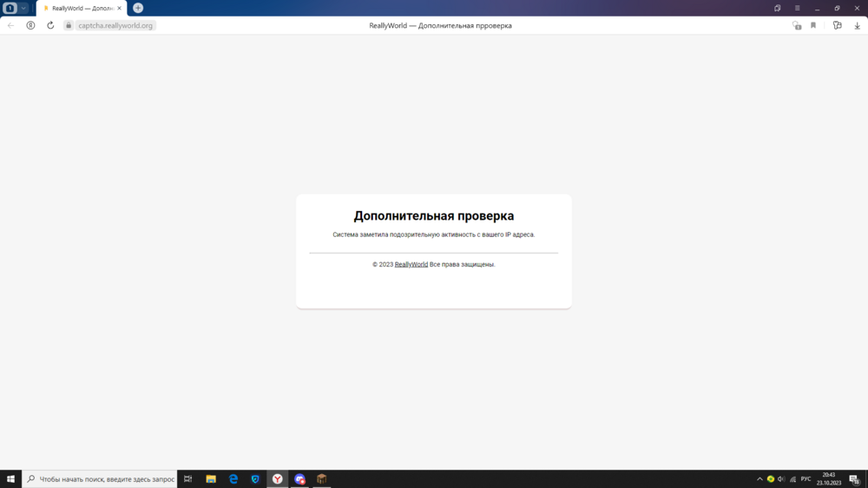868x488 pixels.
Task: Switch the РУС input language
Action: [806, 479]
